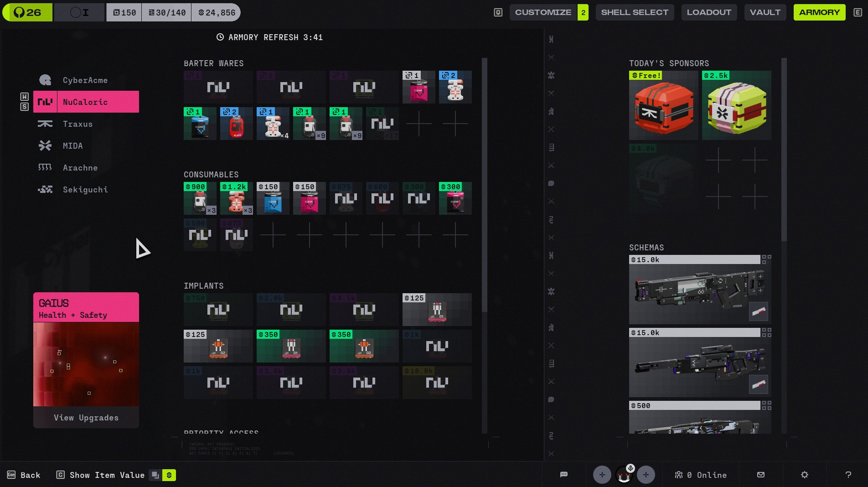This screenshot has width=868, height=487.
Task: Select the free Traxus sponsor crate
Action: [663, 105]
